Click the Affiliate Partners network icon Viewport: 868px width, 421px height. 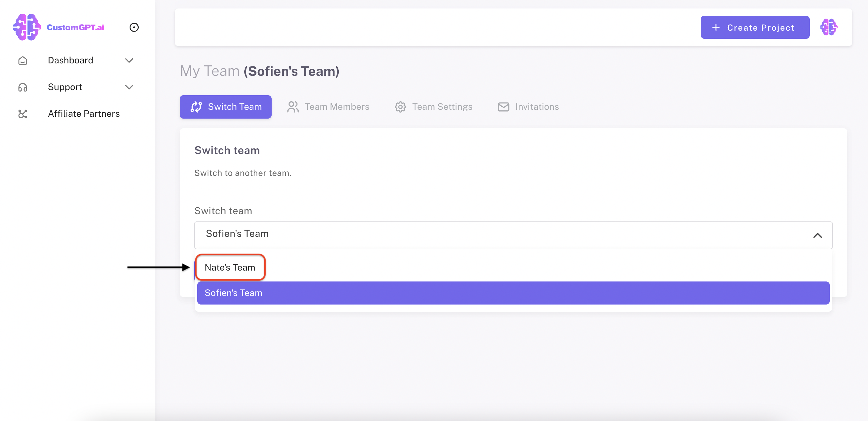pos(22,114)
